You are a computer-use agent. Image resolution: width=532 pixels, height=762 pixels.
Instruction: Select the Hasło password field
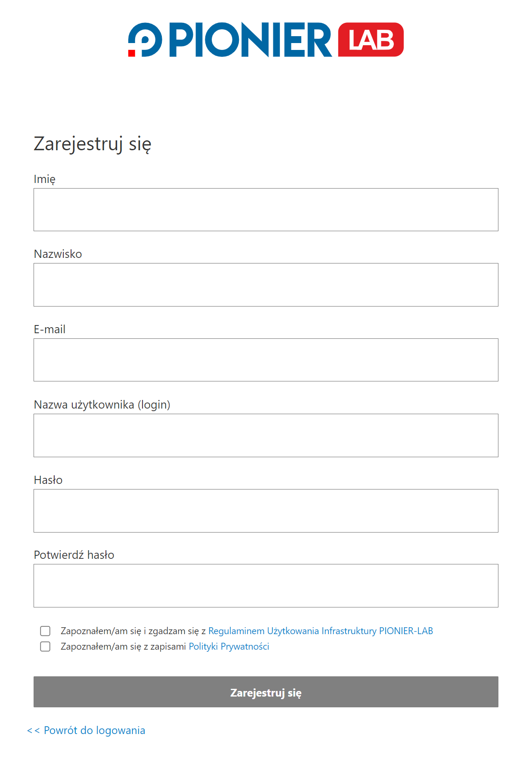pos(266,511)
